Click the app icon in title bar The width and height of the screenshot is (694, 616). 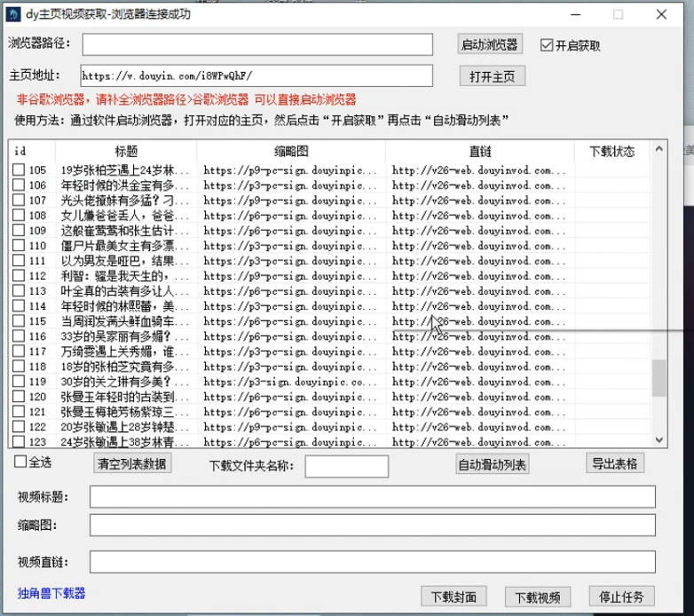point(15,14)
